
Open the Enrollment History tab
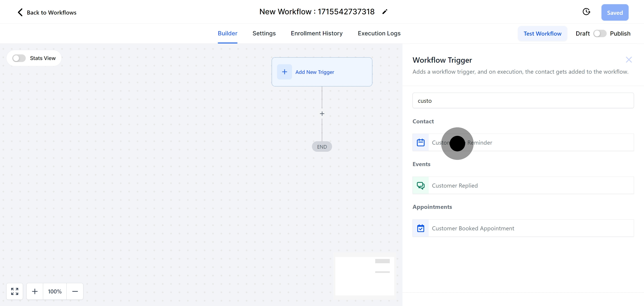click(x=316, y=33)
